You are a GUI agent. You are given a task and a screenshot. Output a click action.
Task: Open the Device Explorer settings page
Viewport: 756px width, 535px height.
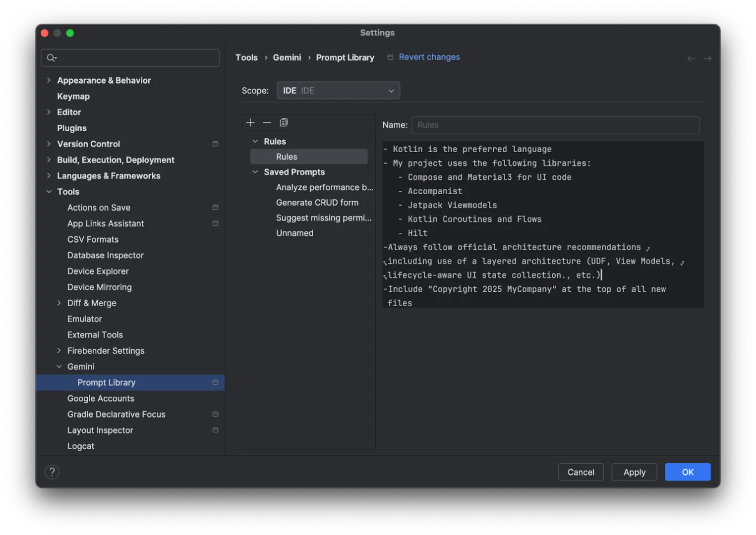click(x=98, y=271)
